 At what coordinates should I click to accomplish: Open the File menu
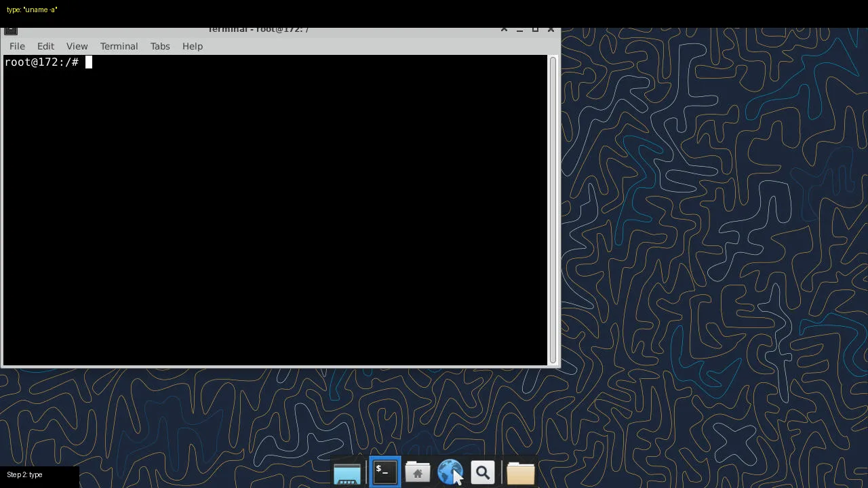(x=17, y=46)
